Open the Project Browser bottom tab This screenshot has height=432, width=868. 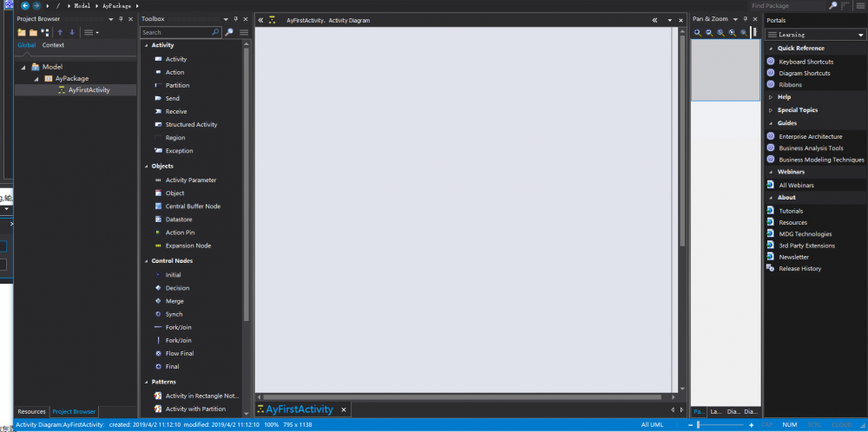click(74, 411)
